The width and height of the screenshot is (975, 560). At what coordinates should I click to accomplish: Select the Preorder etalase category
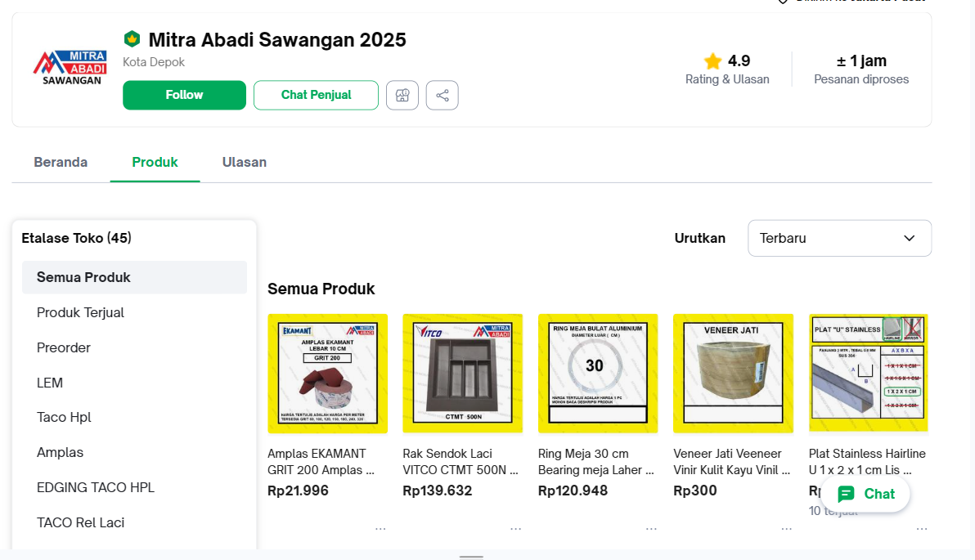pyautogui.click(x=64, y=347)
